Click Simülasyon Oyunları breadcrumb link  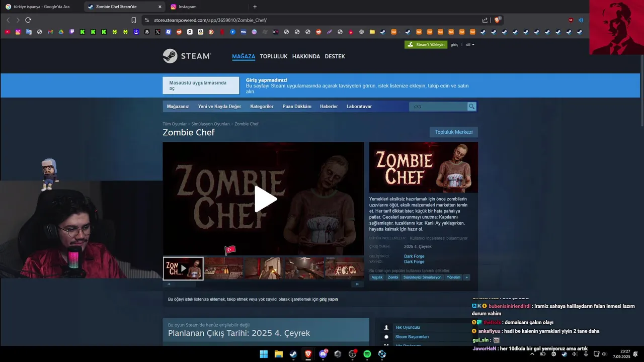coord(210,124)
